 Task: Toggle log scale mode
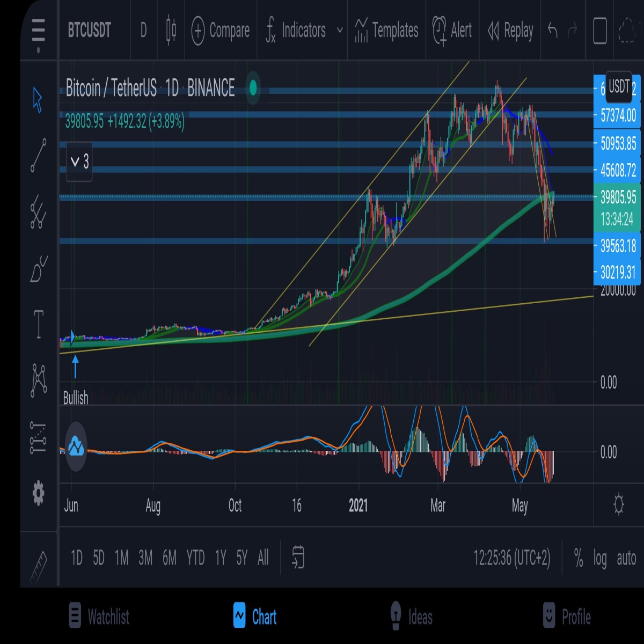point(600,559)
